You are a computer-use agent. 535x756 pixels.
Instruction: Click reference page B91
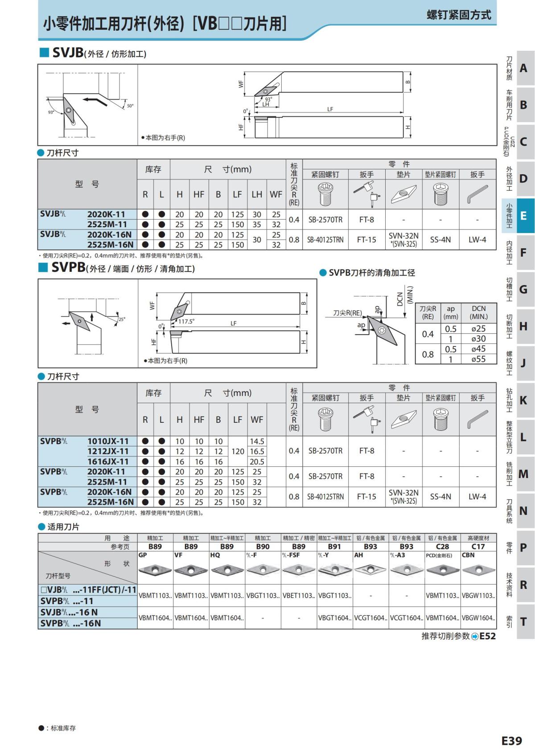[x=334, y=547]
